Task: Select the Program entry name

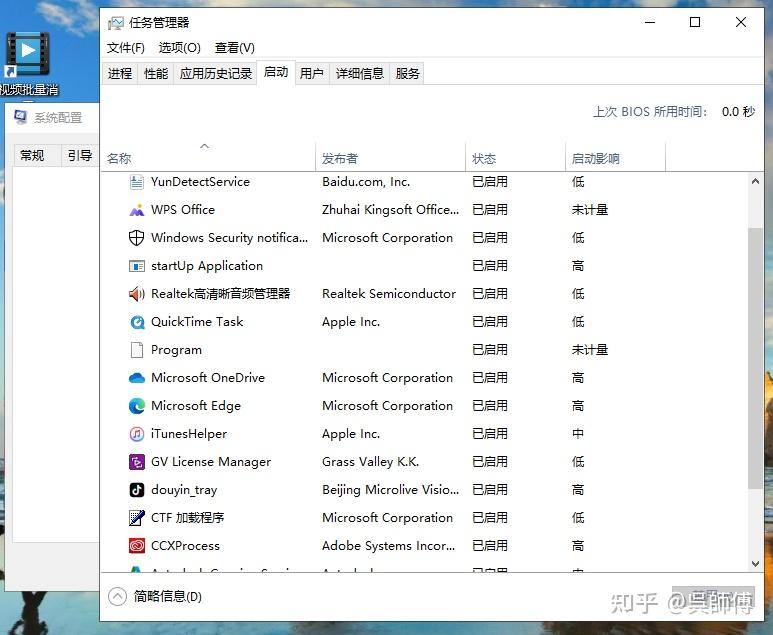Action: tap(176, 350)
